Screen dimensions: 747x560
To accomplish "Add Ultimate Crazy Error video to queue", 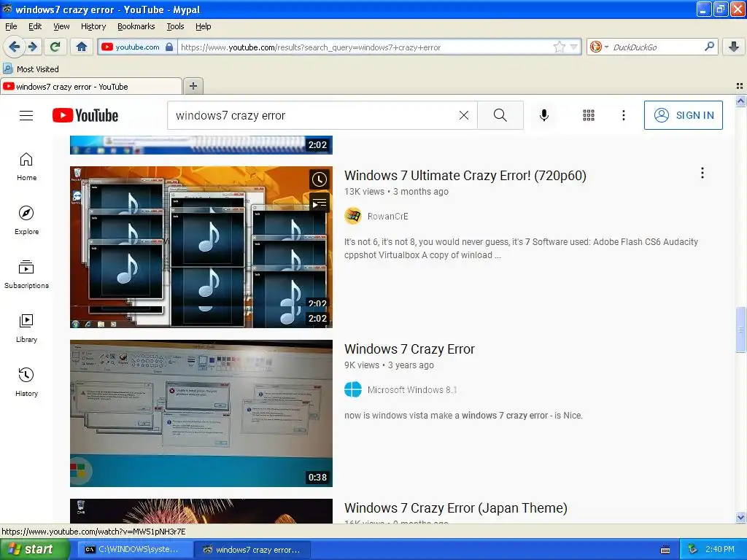I will 320,203.
